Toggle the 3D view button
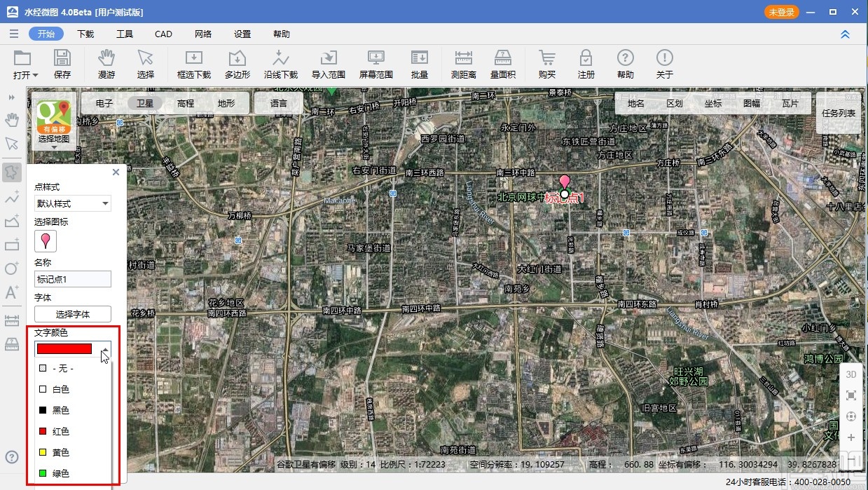Screen dimensions: 868x490 tap(851, 374)
